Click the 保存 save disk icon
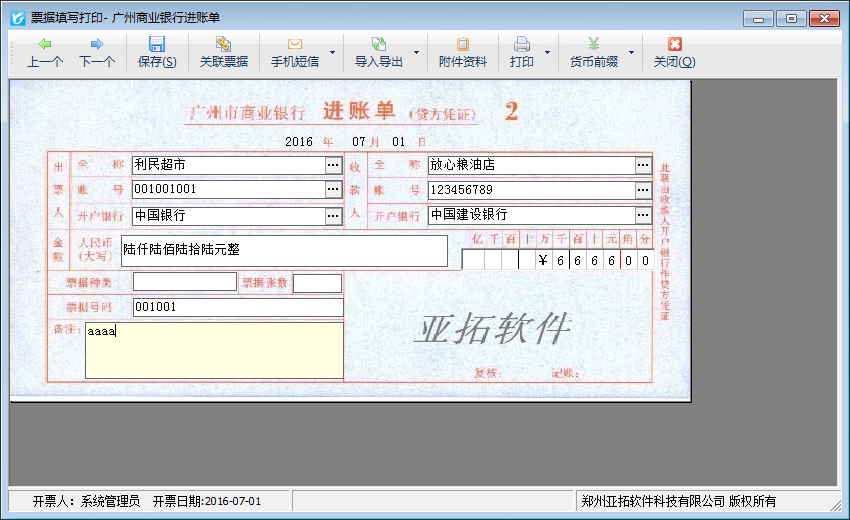The image size is (850, 520). 157,45
